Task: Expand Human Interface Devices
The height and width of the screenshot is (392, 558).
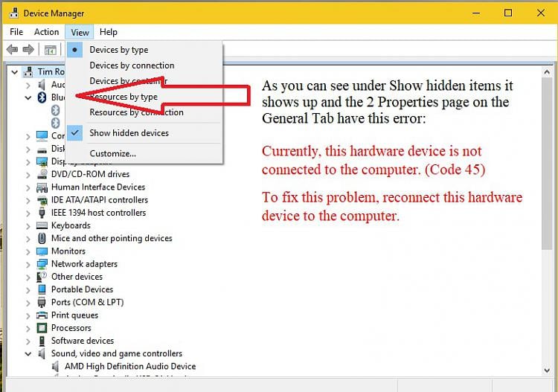Action: coord(28,187)
